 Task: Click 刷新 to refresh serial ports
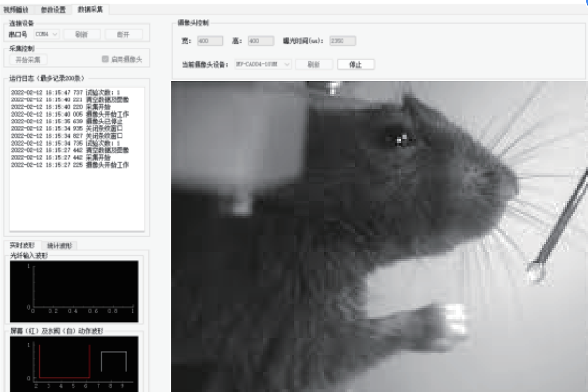pos(81,33)
